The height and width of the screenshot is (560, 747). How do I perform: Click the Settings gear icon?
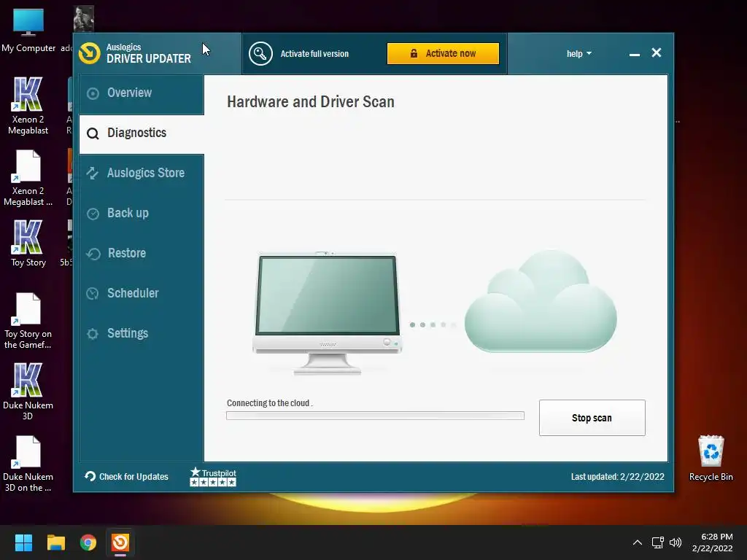pyautogui.click(x=93, y=334)
